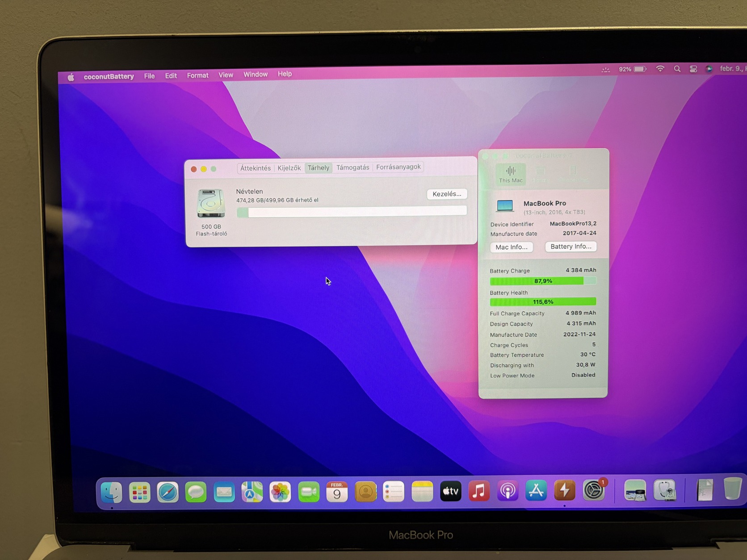Viewport: 747px width, 560px height.
Task: Open Music from the Dock
Action: click(x=479, y=491)
